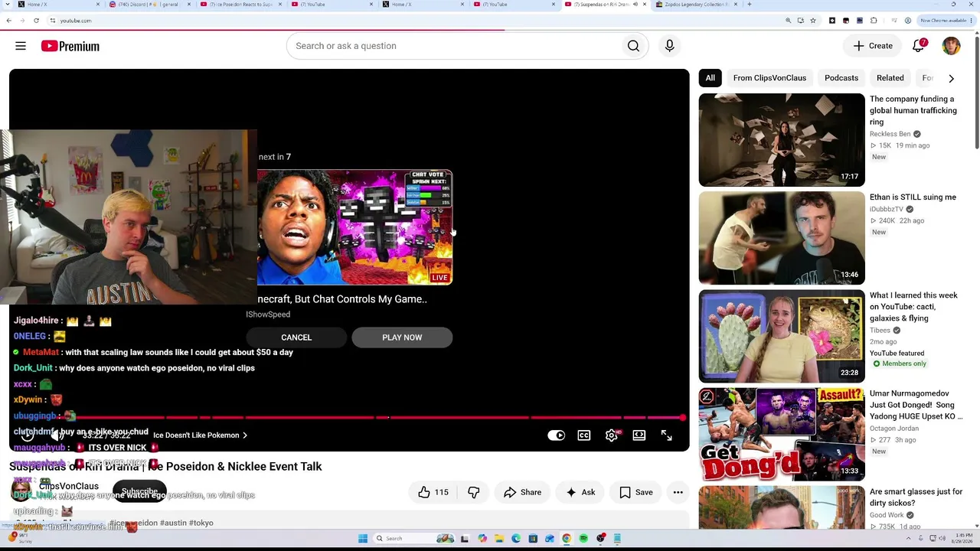Select the 'Podcasts' filter chip
Image resolution: width=980 pixels, height=551 pixels.
[841, 78]
